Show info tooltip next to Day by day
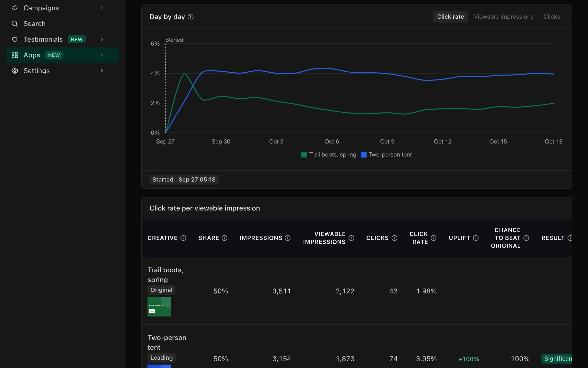This screenshot has height=368, width=588. [191, 17]
